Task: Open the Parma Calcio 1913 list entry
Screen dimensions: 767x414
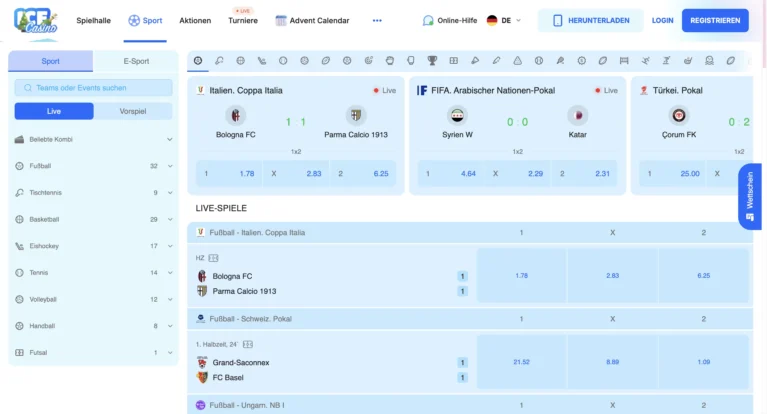Action: pyautogui.click(x=244, y=291)
